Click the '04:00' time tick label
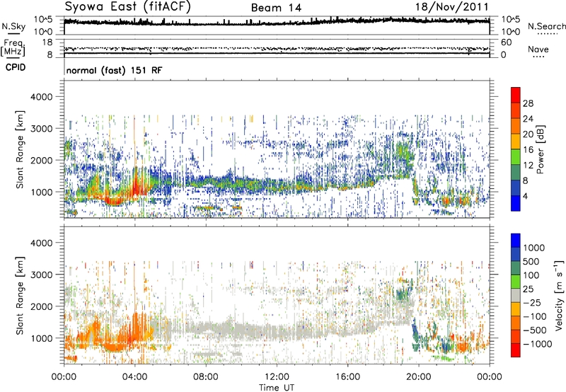This screenshot has height=392, width=566. click(135, 377)
